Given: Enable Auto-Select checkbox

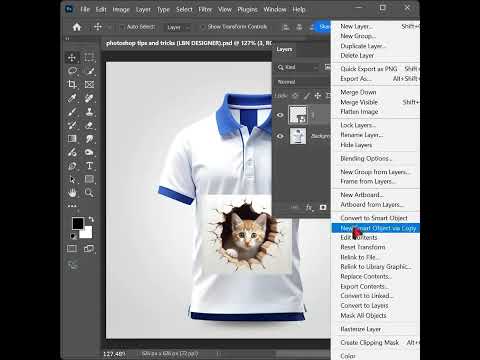Looking at the screenshot, I should (123, 27).
